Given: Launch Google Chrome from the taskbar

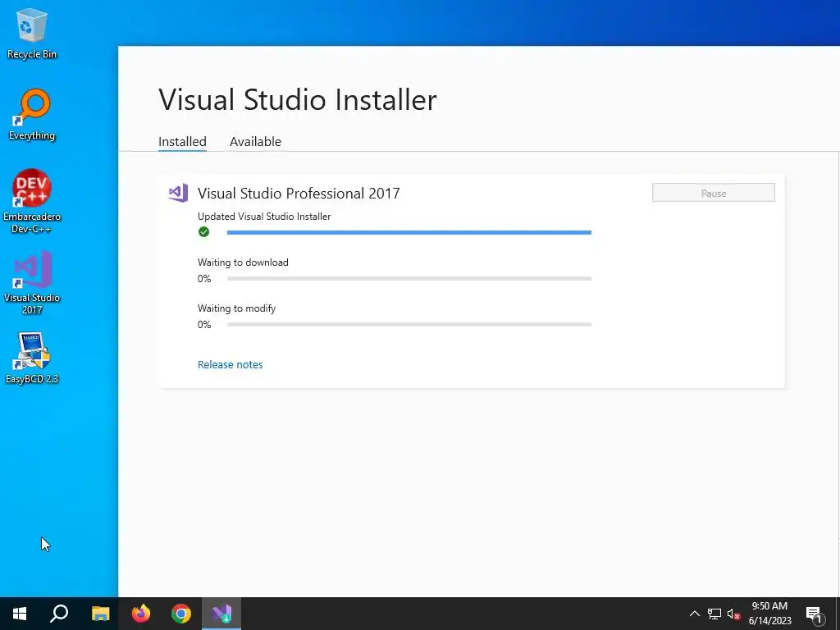Looking at the screenshot, I should coord(181,614).
